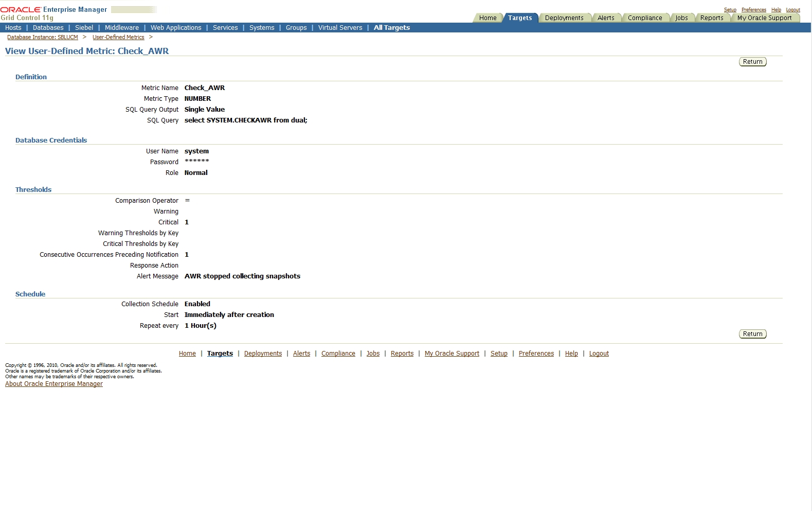Click the Schedule section heading

30,294
